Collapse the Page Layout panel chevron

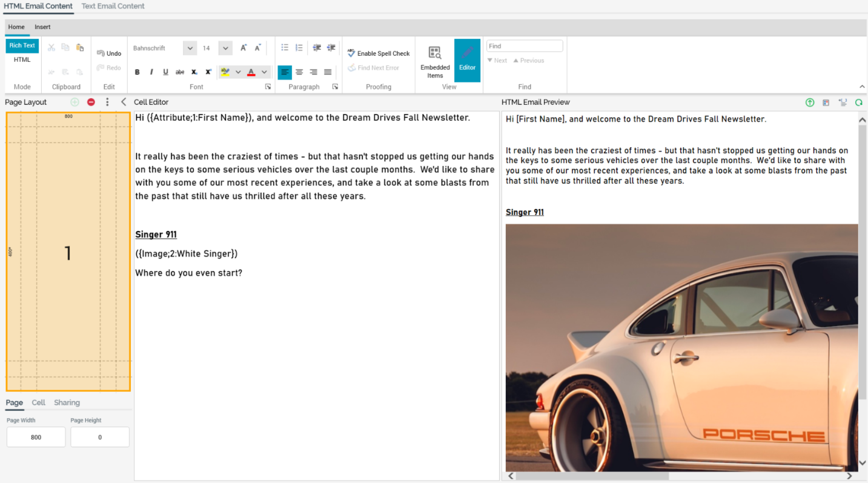pyautogui.click(x=124, y=102)
